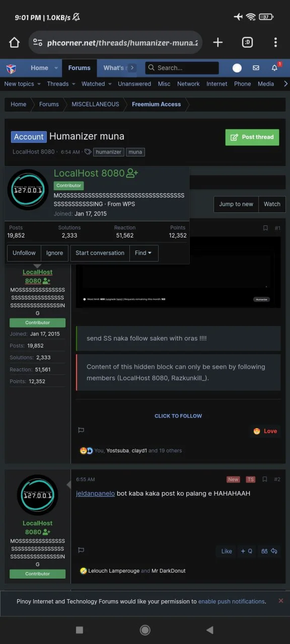Image resolution: width=290 pixels, height=644 pixels.
Task: Go to Unanswered threads
Action: (x=134, y=84)
